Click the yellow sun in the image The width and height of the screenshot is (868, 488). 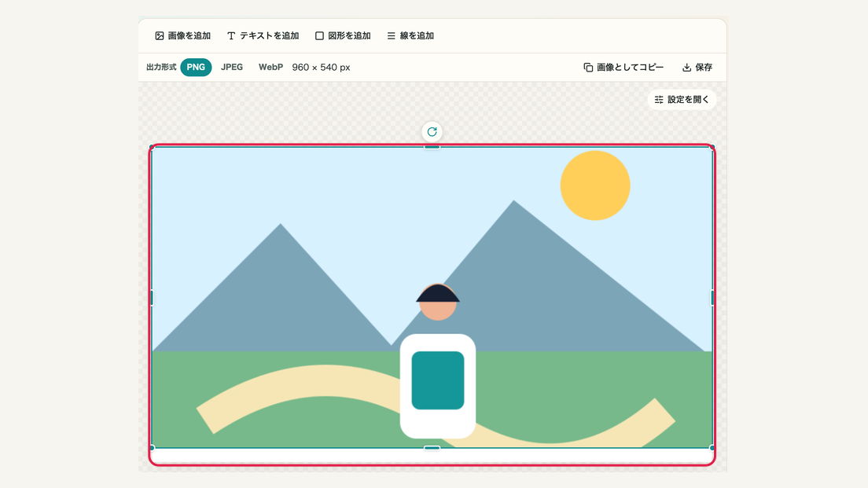click(x=595, y=185)
